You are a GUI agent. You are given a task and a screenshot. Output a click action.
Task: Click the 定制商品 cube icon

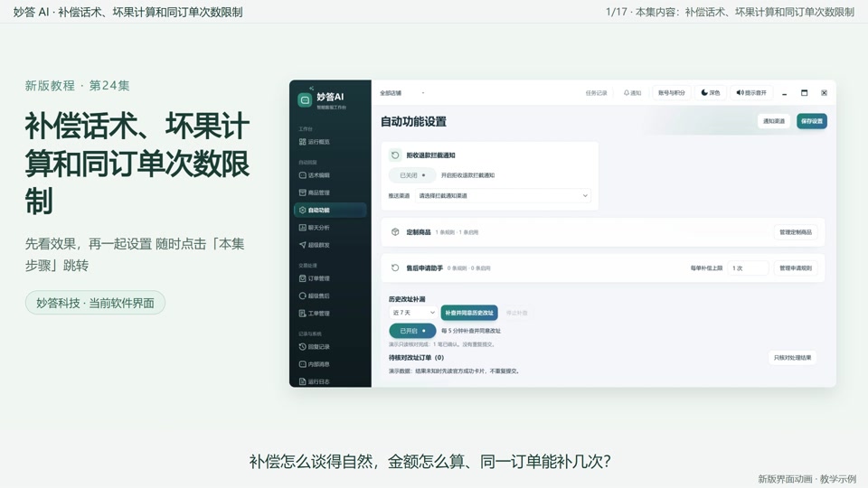(395, 232)
